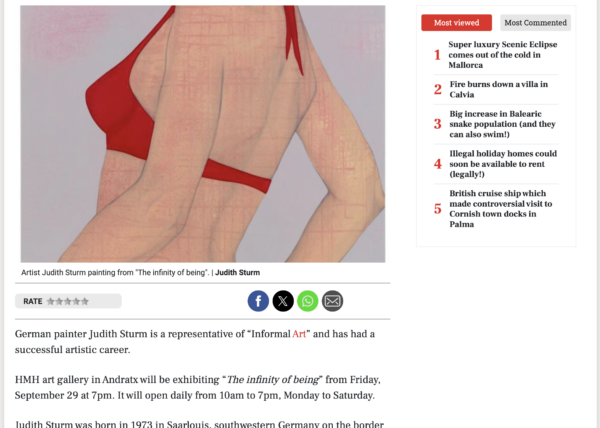Viewport: 600px width, 428px height.
Task: Open the British cruise ship Palma story
Action: (501, 208)
